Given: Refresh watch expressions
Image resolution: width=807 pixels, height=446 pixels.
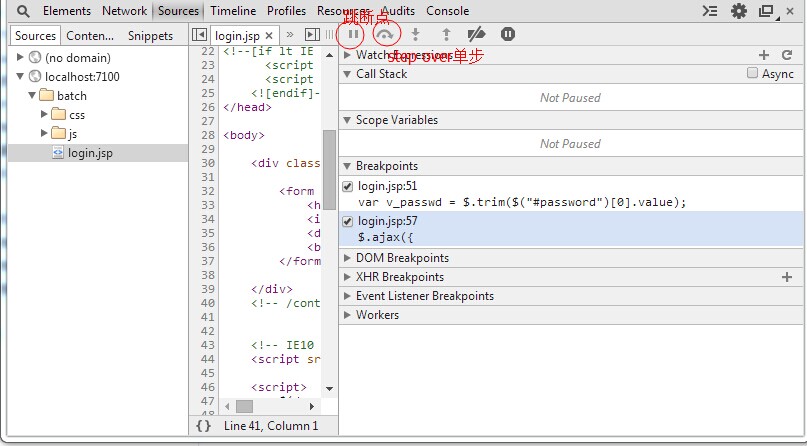Looking at the screenshot, I should 786,55.
